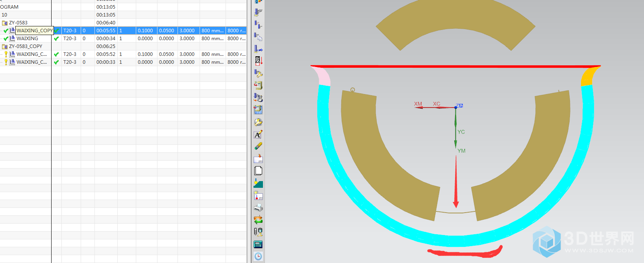
Task: Open the machining method view icon with blue arrow
Action: 258,49
